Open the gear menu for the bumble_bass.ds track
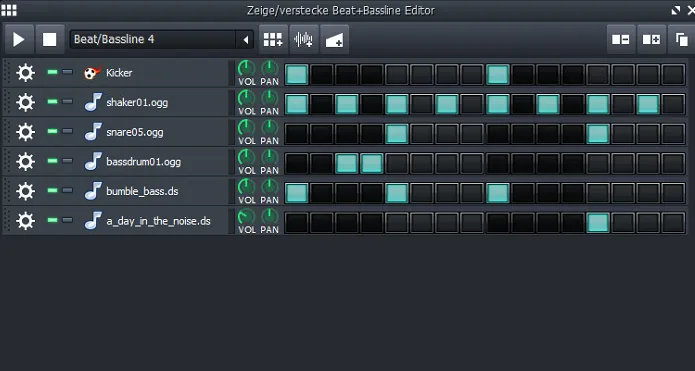This screenshot has width=695, height=371. (25, 191)
